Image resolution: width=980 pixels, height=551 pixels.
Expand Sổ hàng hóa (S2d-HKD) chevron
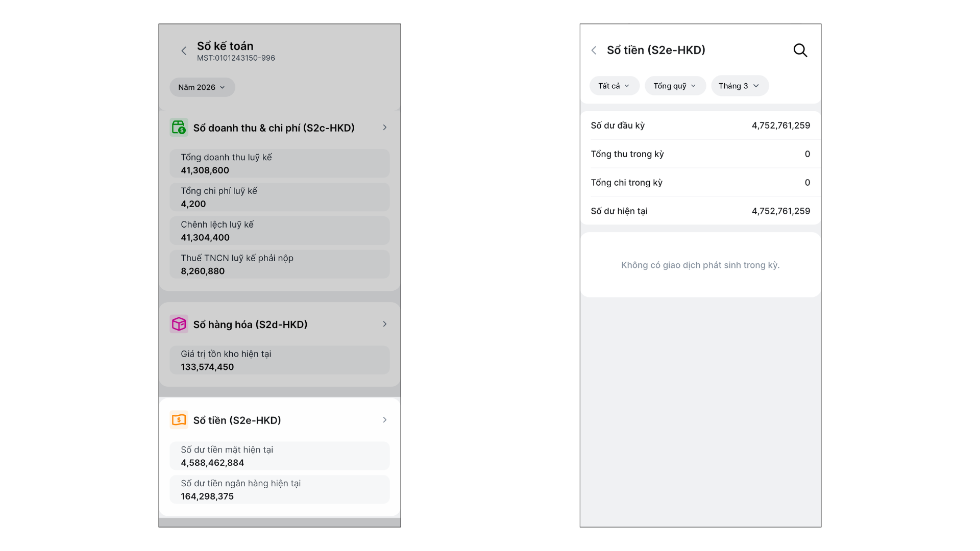tap(385, 324)
